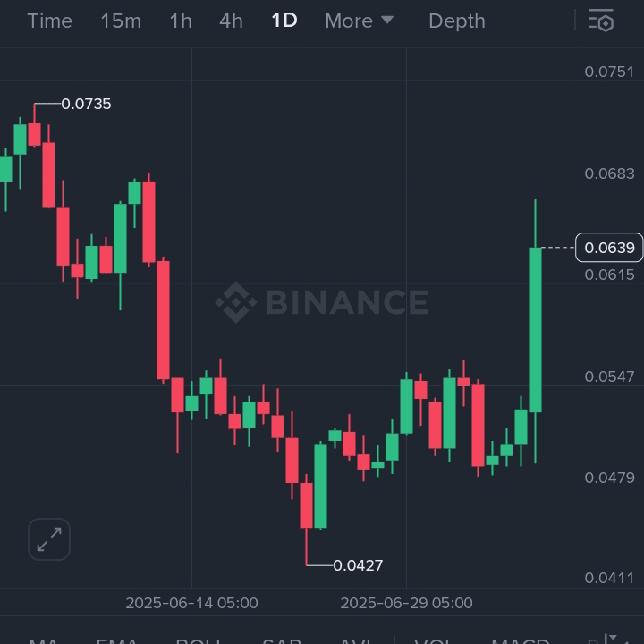Click the Binance logo watermark
Screen dimensions: 644x644
pyautogui.click(x=322, y=302)
